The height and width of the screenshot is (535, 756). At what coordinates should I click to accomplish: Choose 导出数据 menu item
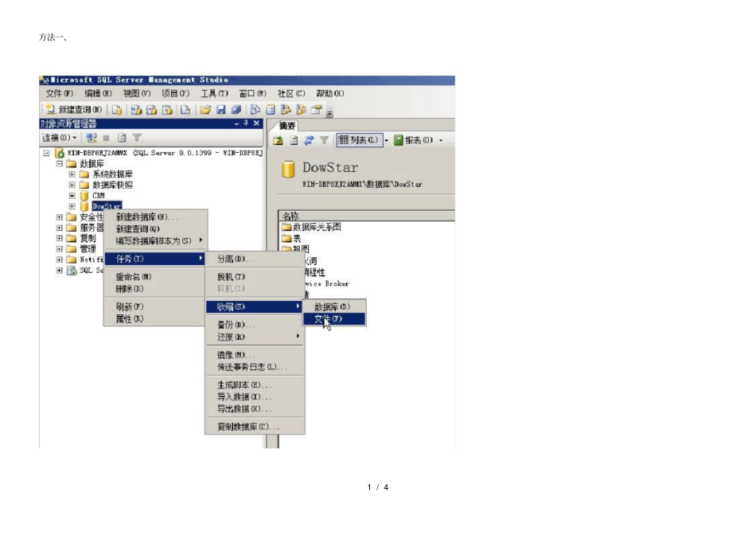pos(255,408)
